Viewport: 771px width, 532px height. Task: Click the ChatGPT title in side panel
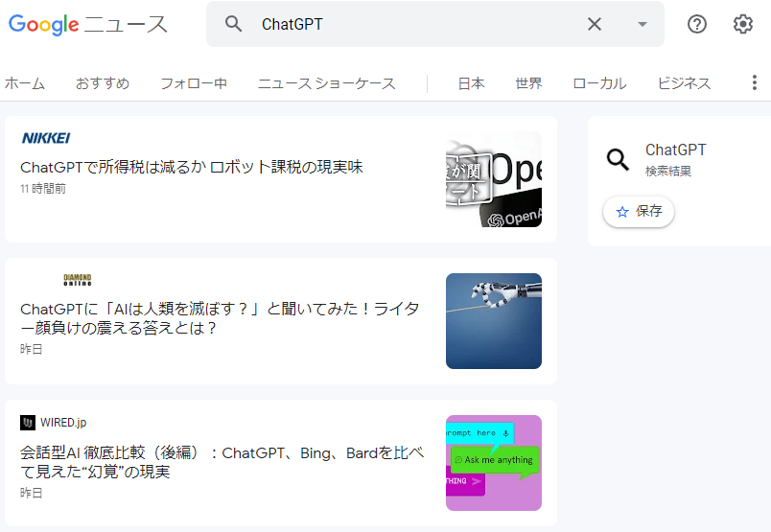coord(676,150)
